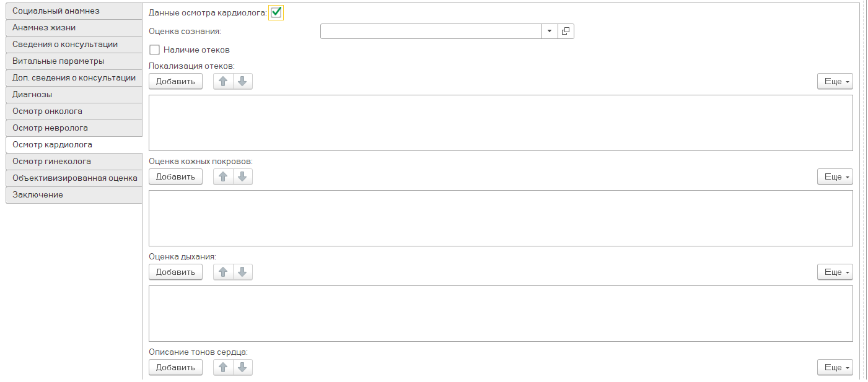The width and height of the screenshot is (868, 382).
Task: Move row up in Локализация отеков list
Action: [x=223, y=82]
